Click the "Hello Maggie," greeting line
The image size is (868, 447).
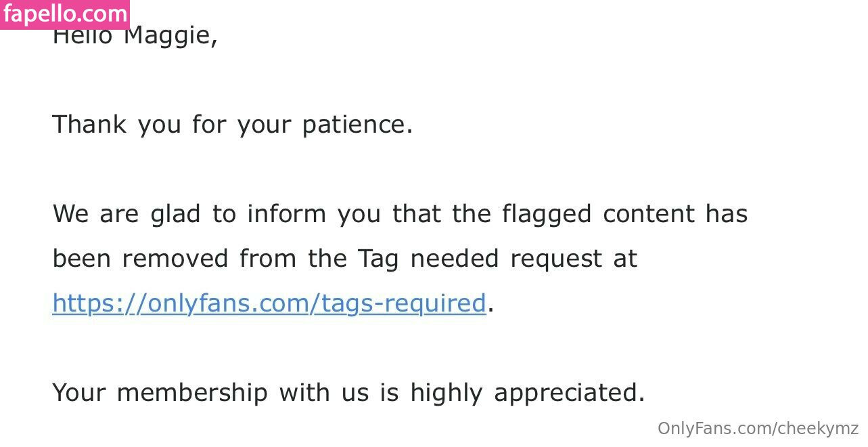[135, 37]
